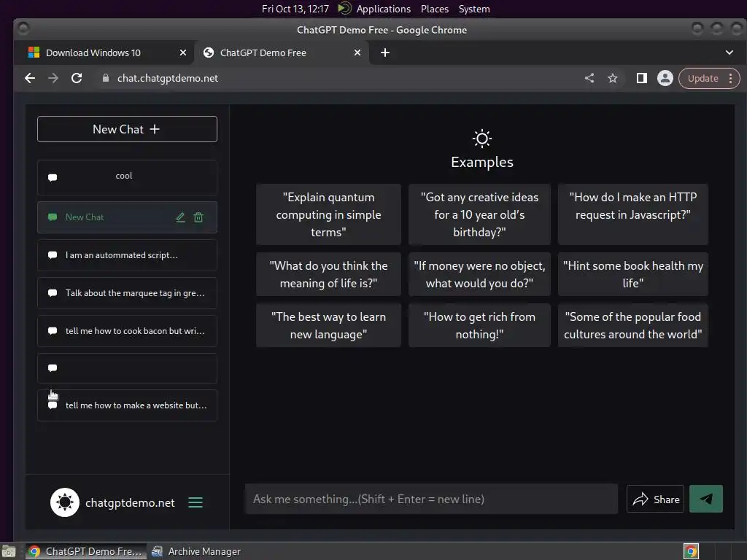Click the chat bubble icon of 'cool'
Screen dimensions: 747x560
(x=53, y=178)
